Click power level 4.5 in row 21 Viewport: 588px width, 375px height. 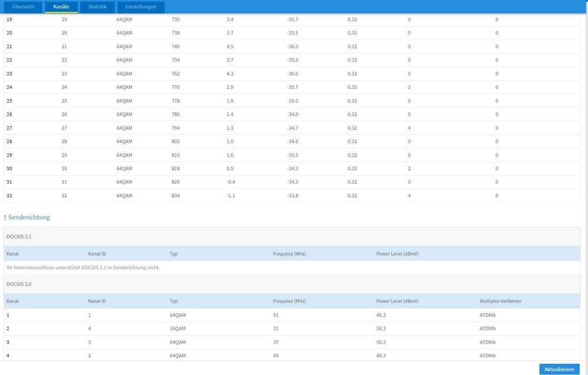click(x=230, y=47)
